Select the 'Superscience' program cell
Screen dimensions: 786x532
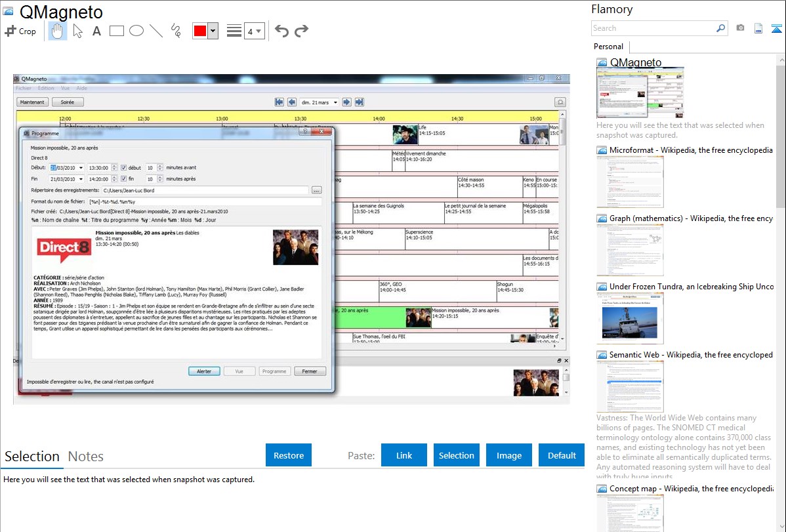tap(477, 239)
